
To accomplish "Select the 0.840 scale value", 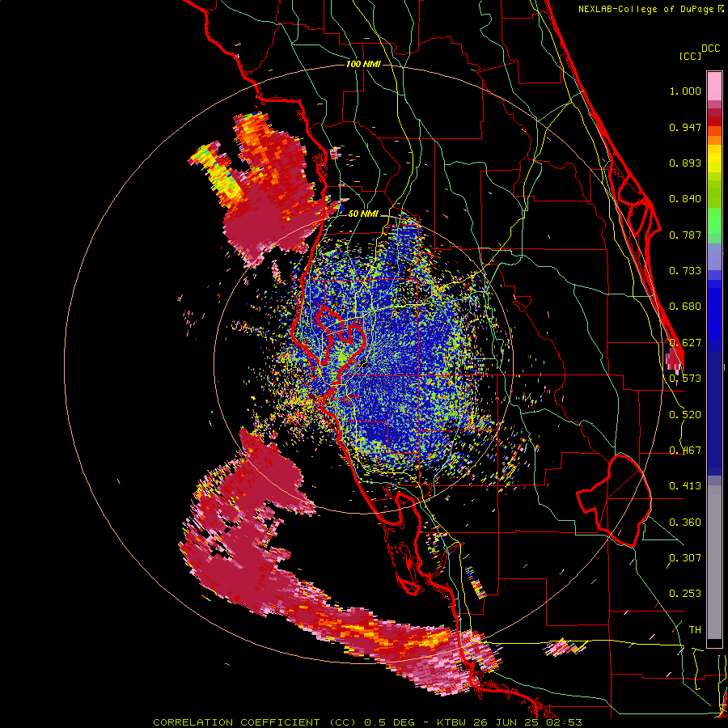I will tap(685, 199).
